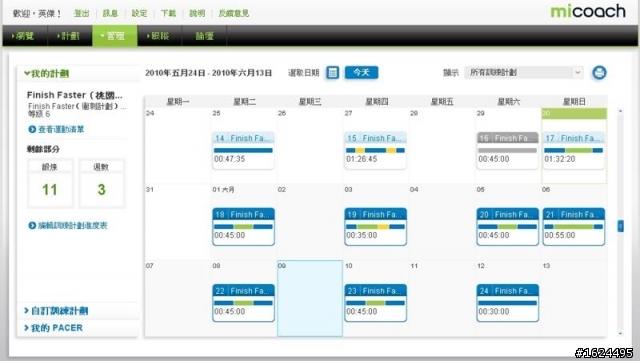640x361 pixels.
Task: Click the intensity bar of workout 21
Action: tap(573, 227)
